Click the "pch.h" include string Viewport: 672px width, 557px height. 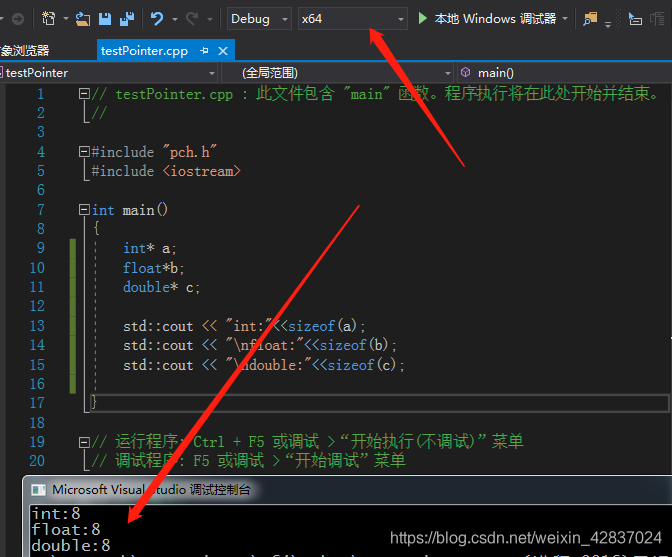[x=190, y=152]
